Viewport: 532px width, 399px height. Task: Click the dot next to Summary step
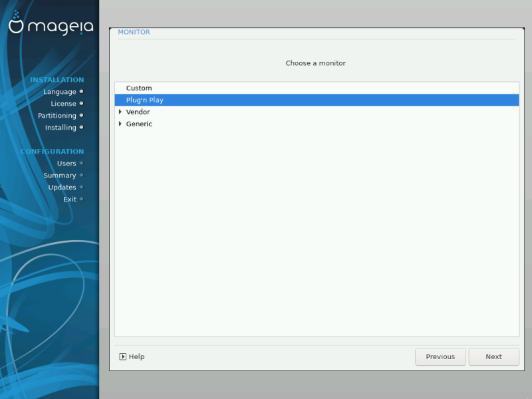click(x=81, y=175)
